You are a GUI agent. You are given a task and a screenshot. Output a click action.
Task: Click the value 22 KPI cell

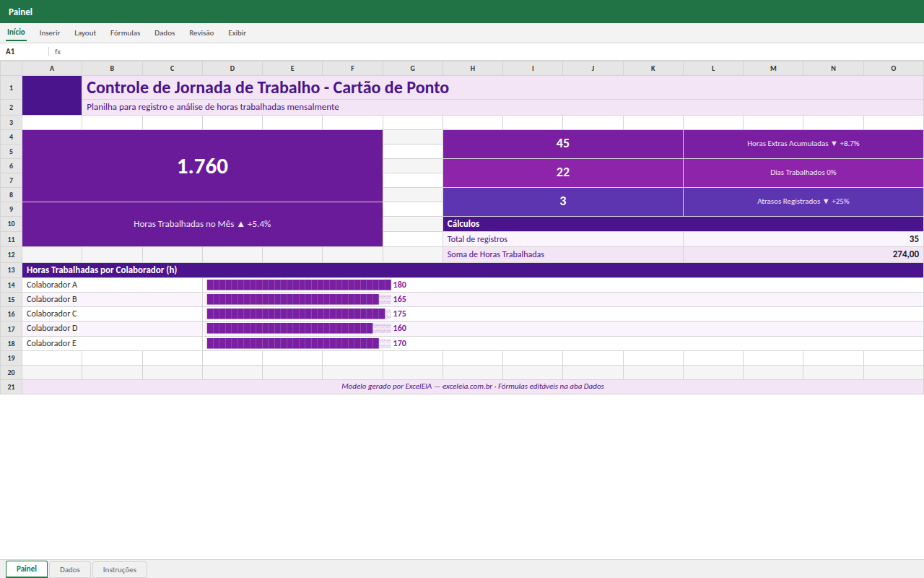[563, 173]
